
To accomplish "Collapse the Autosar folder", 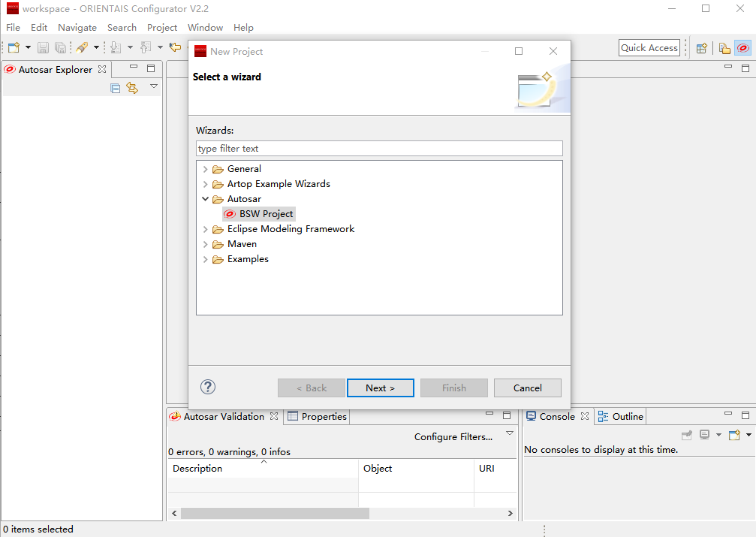I will click(206, 199).
